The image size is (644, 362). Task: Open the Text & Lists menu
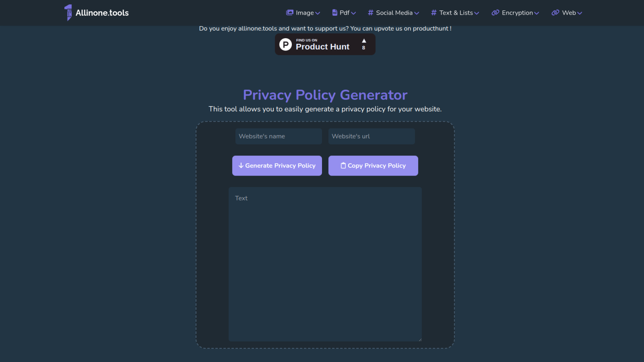454,12
